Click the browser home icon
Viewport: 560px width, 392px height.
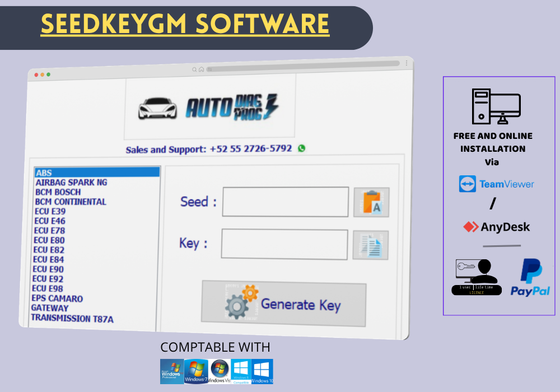coord(201,69)
